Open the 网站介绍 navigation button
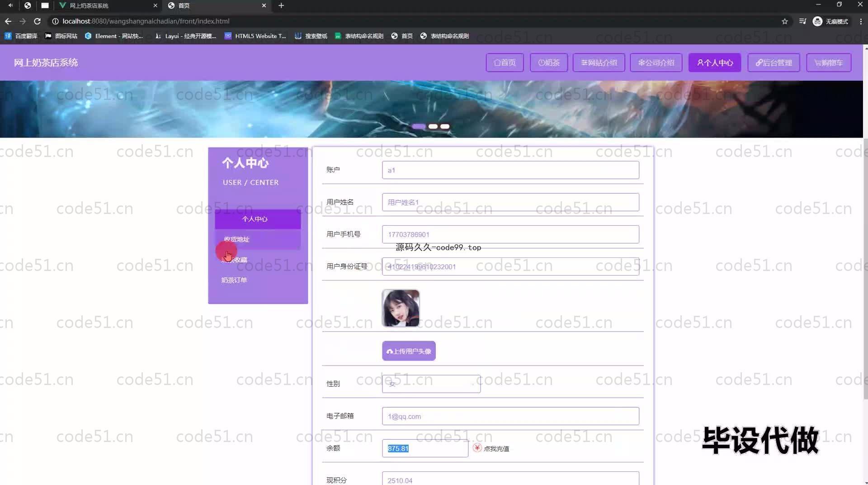Viewport: 868px width, 485px height. pyautogui.click(x=599, y=63)
